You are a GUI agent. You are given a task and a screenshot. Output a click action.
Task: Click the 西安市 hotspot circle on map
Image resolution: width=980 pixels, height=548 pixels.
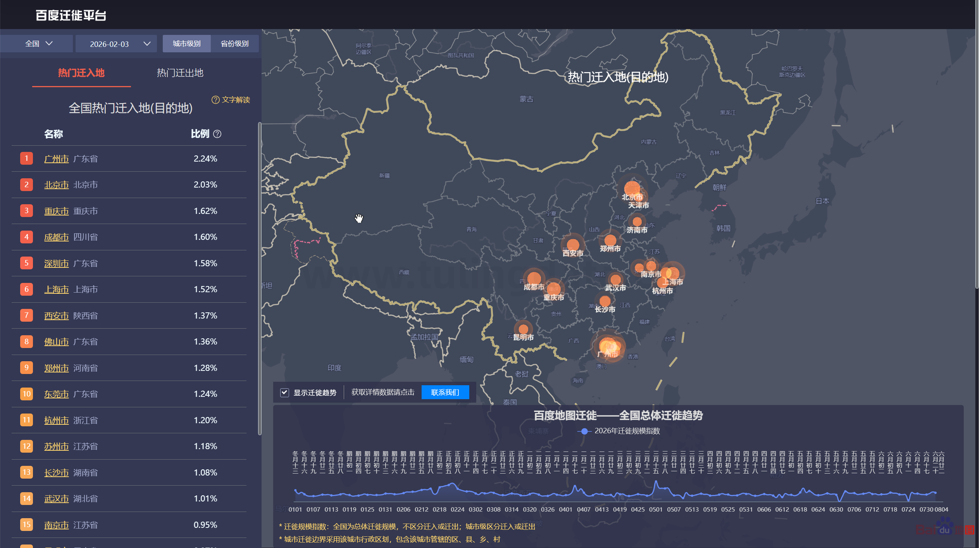(573, 245)
